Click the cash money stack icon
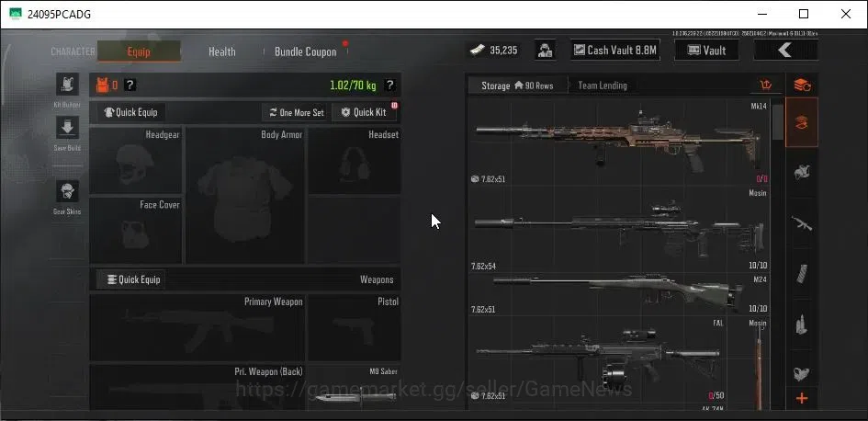The width and height of the screenshot is (868, 421). pos(478,51)
